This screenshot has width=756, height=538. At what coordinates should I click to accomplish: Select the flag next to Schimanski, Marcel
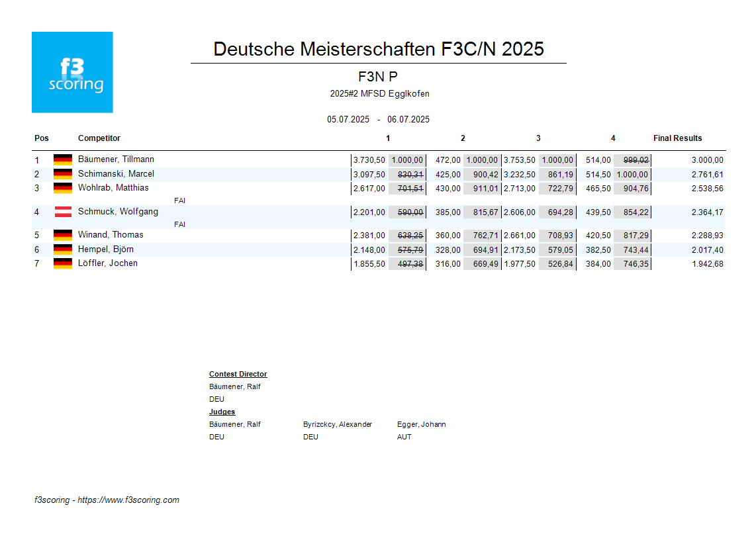tap(63, 174)
